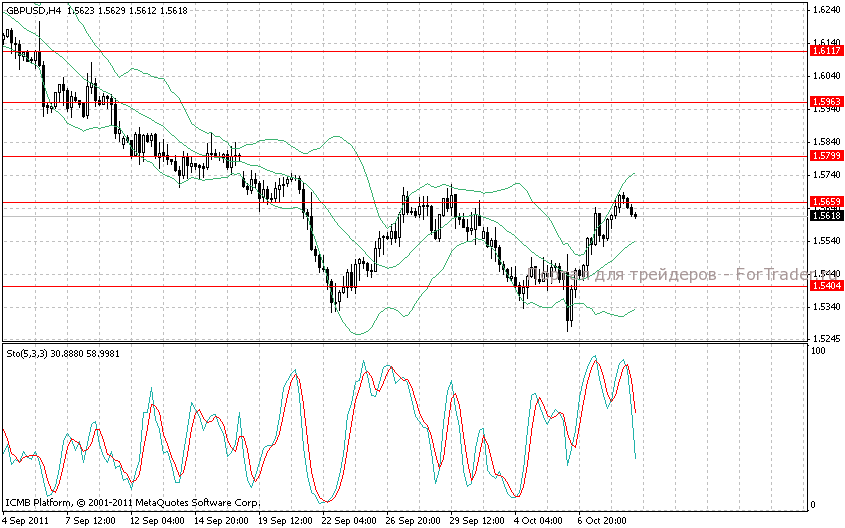Select the 6 Oct 20:00 time label
Image resolution: width=845 pixels, height=528 pixels.
[x=604, y=520]
